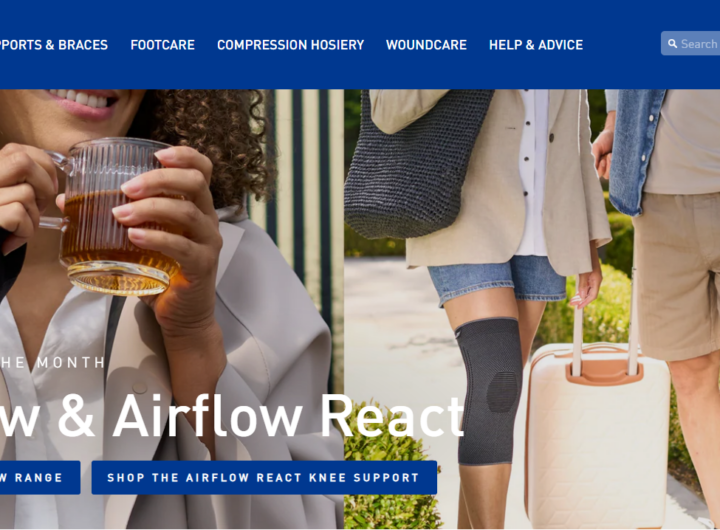The height and width of the screenshot is (530, 720).
Task: Click the knee support walking banner image
Action: point(532,309)
